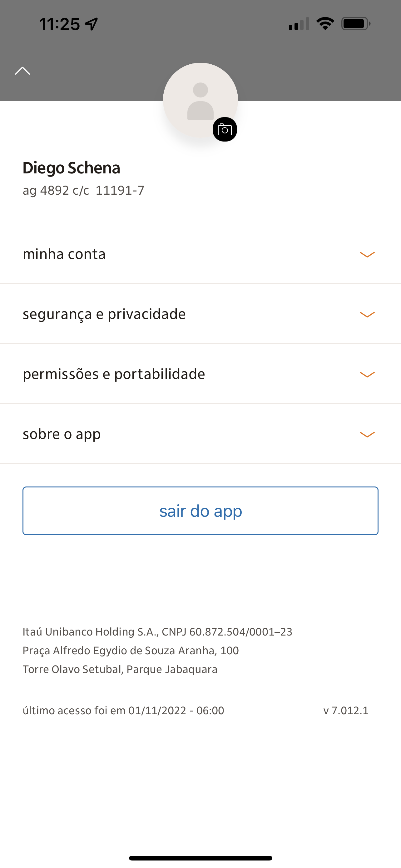Tap the battery indicator icon
401x868 pixels.
pyautogui.click(x=355, y=23)
